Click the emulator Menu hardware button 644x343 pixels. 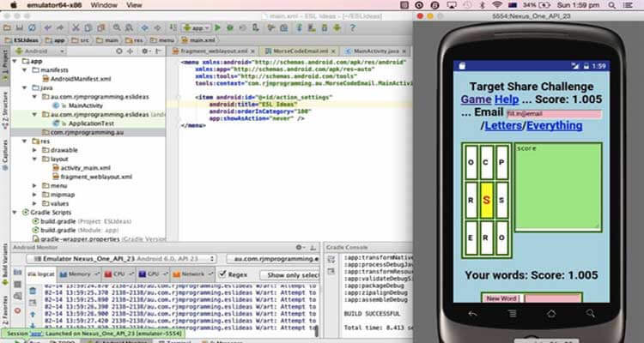(512, 314)
